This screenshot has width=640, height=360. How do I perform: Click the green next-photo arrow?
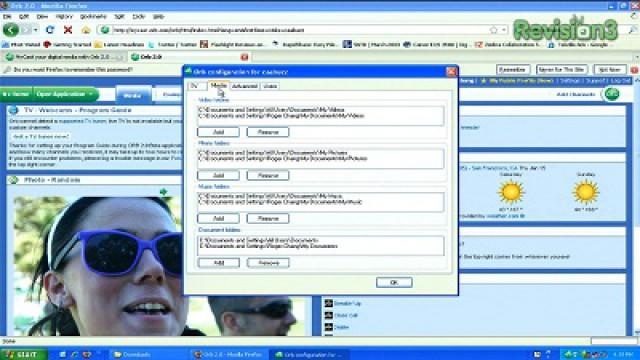tap(163, 191)
